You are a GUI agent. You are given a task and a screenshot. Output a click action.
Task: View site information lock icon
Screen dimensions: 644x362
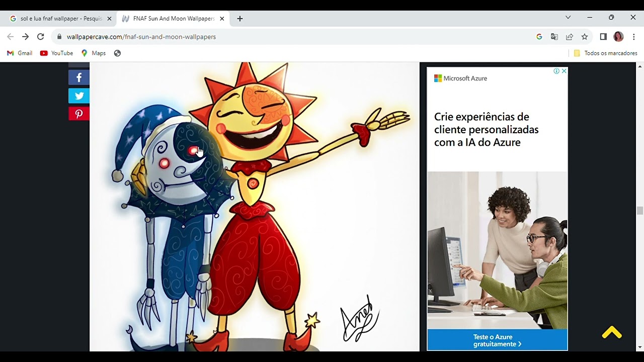[x=59, y=37]
